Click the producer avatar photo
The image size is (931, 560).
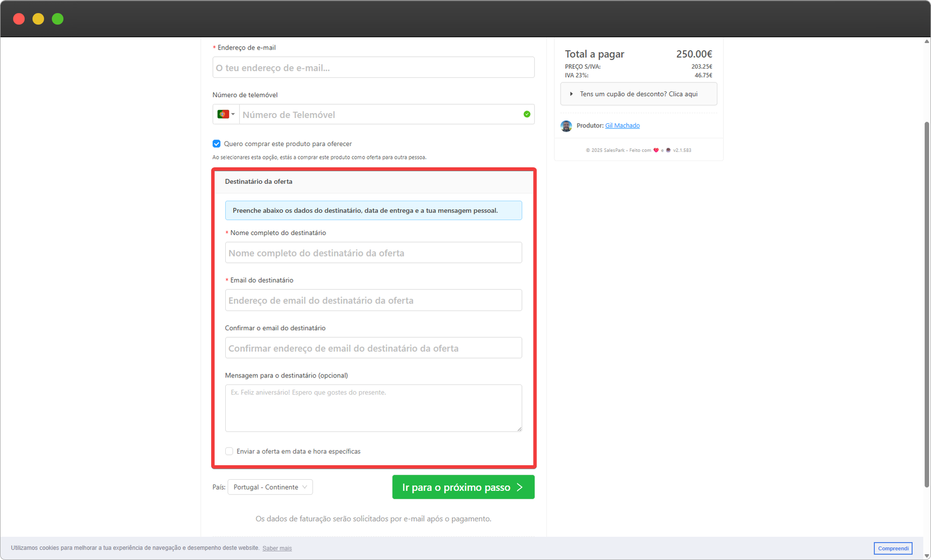click(566, 126)
